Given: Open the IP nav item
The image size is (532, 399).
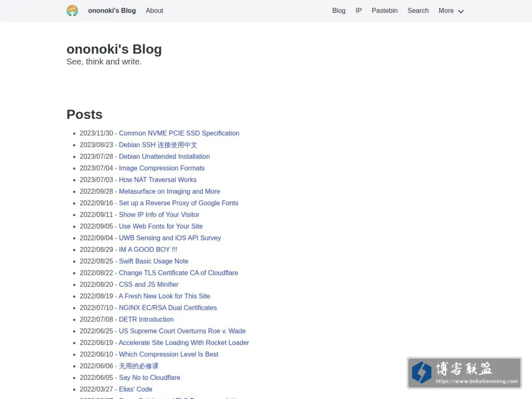Looking at the screenshot, I should pyautogui.click(x=359, y=11).
